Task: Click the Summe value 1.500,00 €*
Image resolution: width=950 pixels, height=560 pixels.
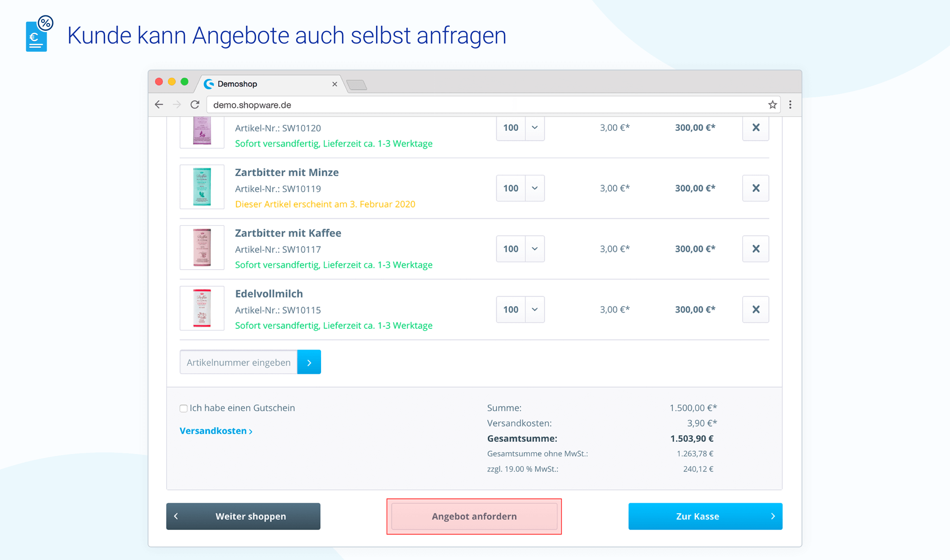Action: (x=693, y=408)
